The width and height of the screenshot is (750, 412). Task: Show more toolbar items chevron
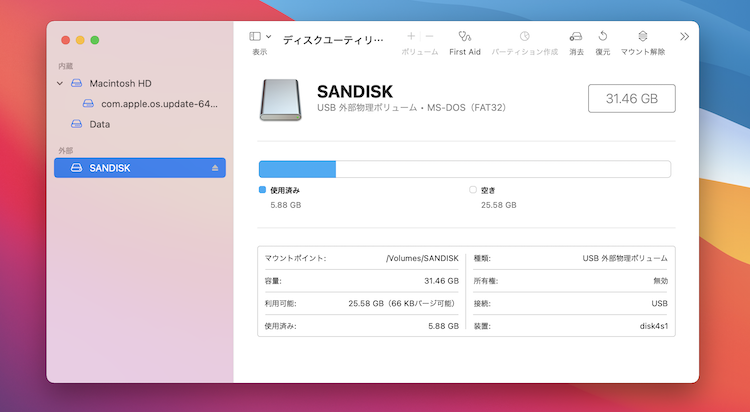tap(684, 36)
